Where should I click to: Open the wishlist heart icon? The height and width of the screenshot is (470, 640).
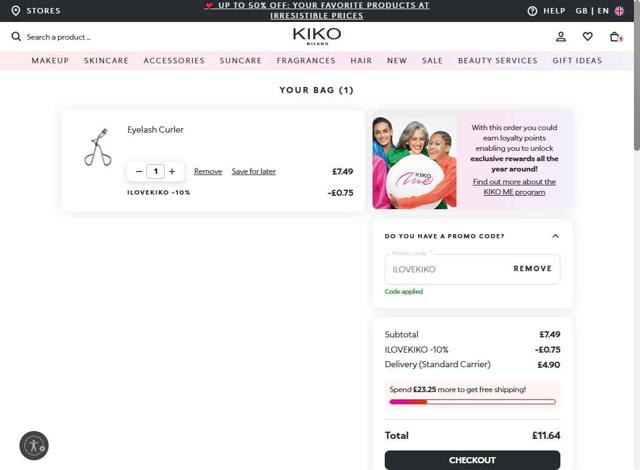pyautogui.click(x=587, y=37)
